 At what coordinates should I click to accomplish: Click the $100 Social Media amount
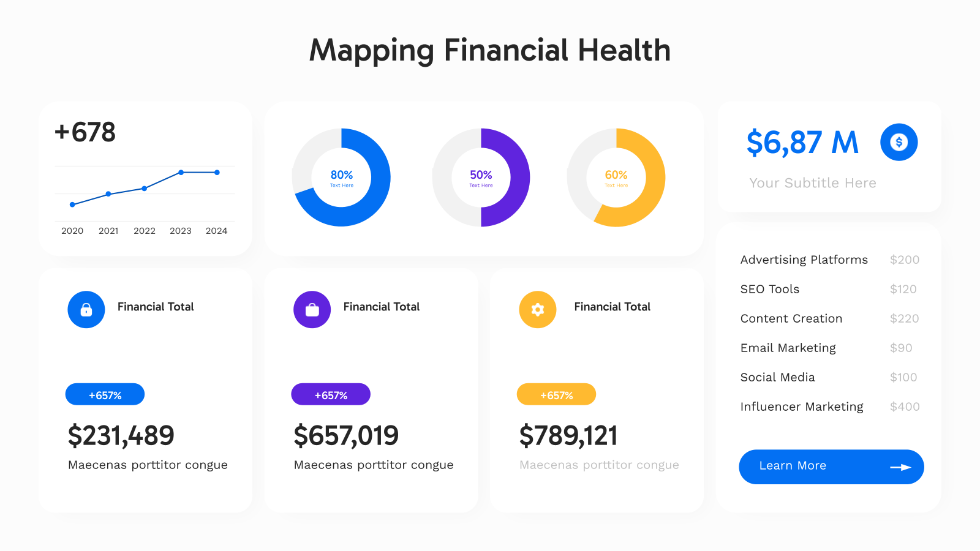click(903, 377)
